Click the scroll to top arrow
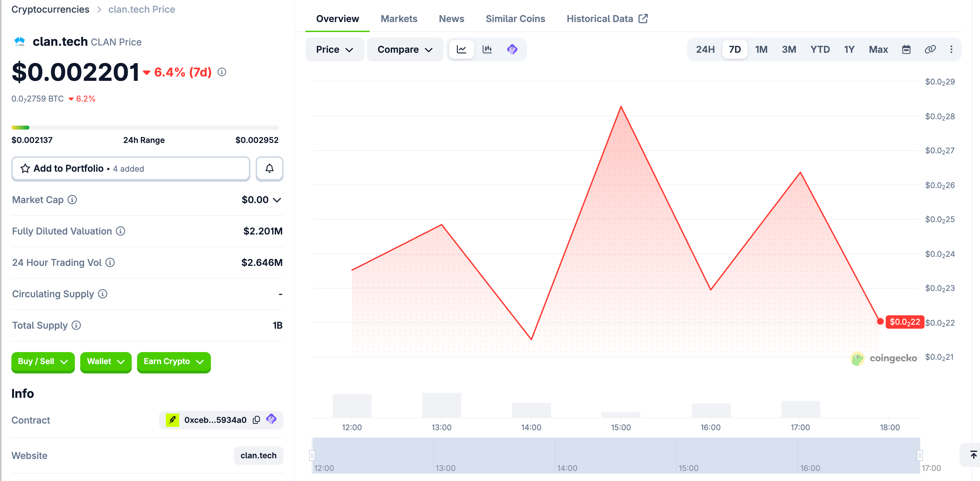 tap(973, 455)
